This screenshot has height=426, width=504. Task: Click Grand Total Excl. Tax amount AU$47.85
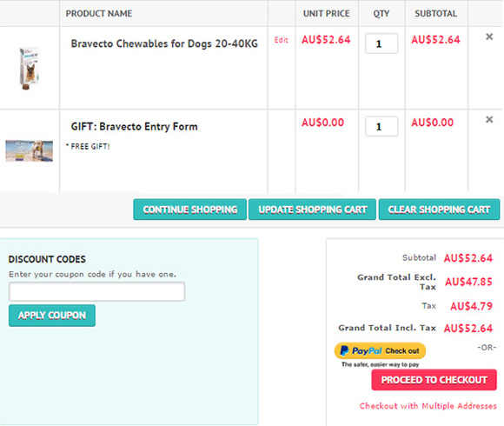coord(468,282)
